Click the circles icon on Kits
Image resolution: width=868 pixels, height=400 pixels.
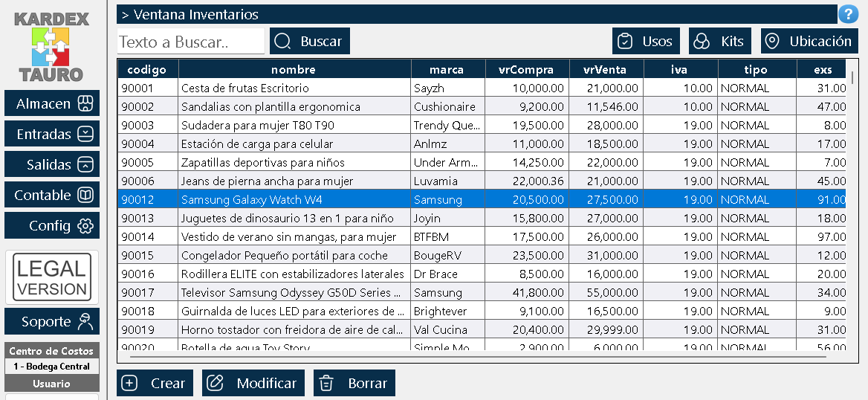pos(702,42)
